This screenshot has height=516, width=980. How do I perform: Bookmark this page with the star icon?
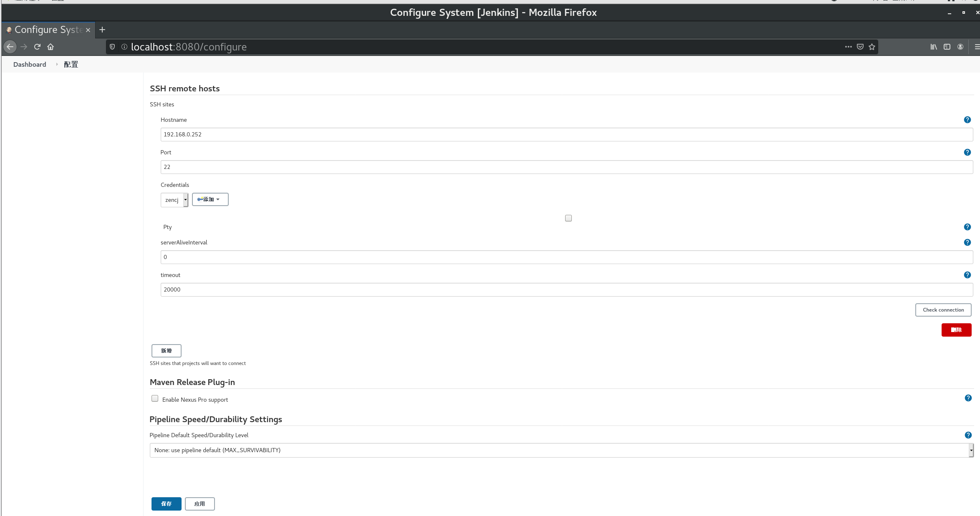[x=871, y=47]
